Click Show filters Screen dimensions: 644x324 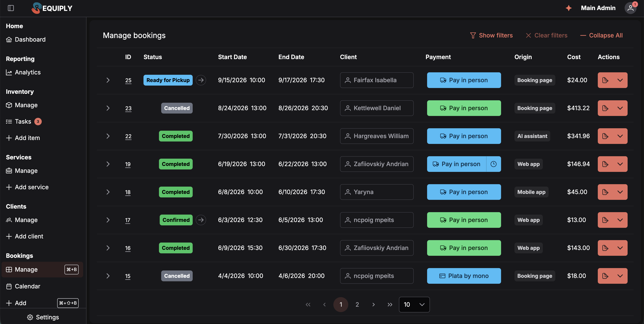click(x=491, y=36)
